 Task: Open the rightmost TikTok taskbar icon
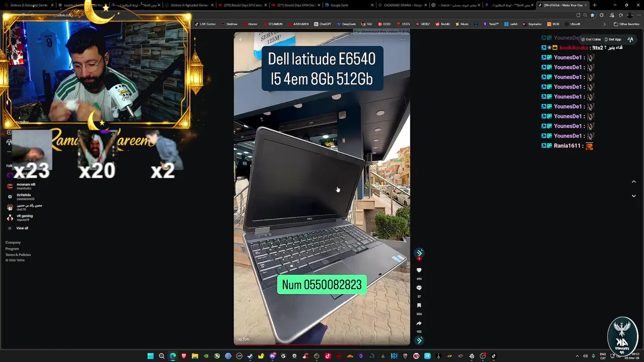click(494, 356)
